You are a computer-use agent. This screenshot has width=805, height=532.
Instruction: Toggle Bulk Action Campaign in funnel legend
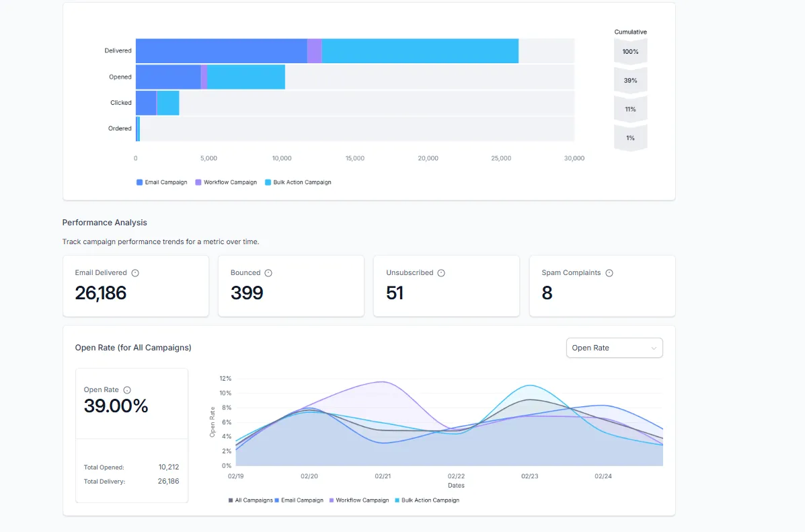click(298, 182)
